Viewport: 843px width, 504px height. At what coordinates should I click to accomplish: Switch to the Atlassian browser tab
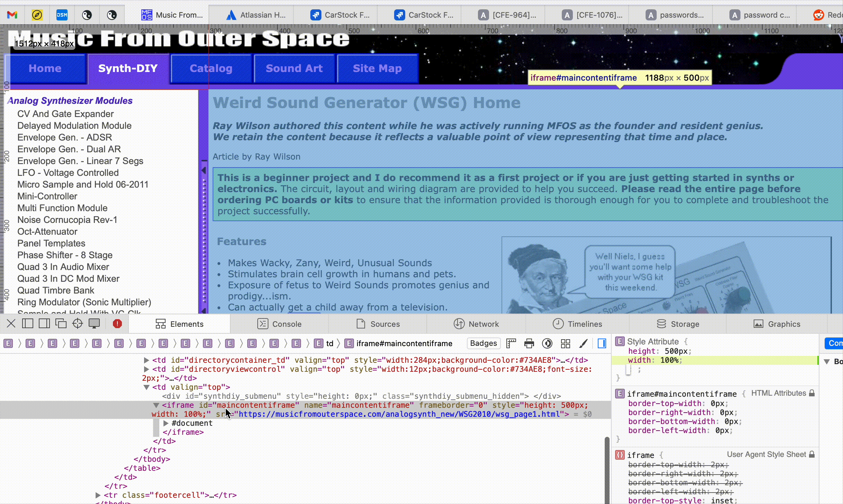256,15
